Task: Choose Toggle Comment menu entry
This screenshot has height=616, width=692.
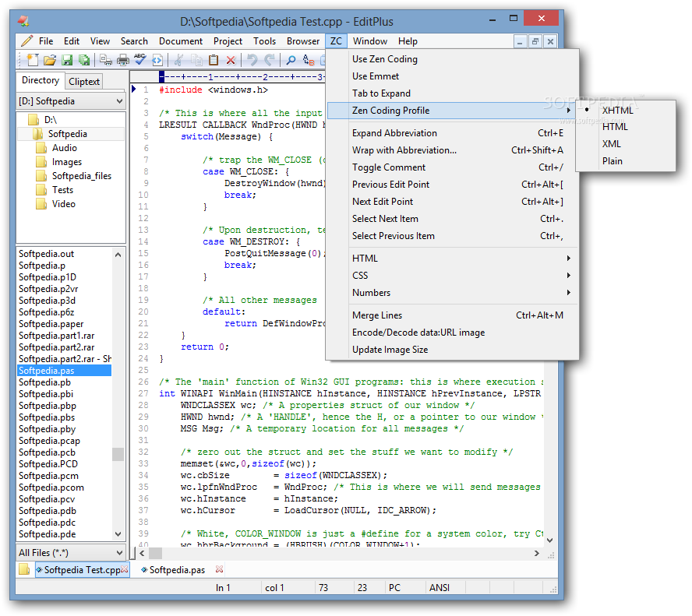Action: coord(452,167)
